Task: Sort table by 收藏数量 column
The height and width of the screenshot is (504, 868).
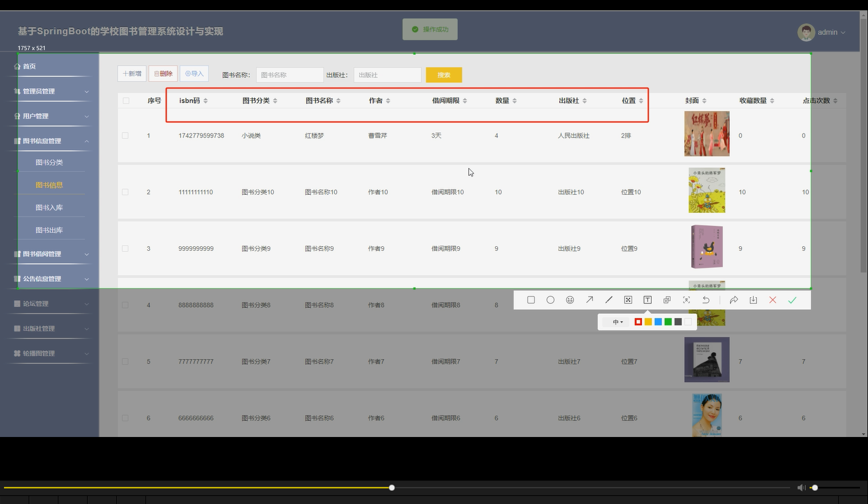Action: [x=772, y=101]
